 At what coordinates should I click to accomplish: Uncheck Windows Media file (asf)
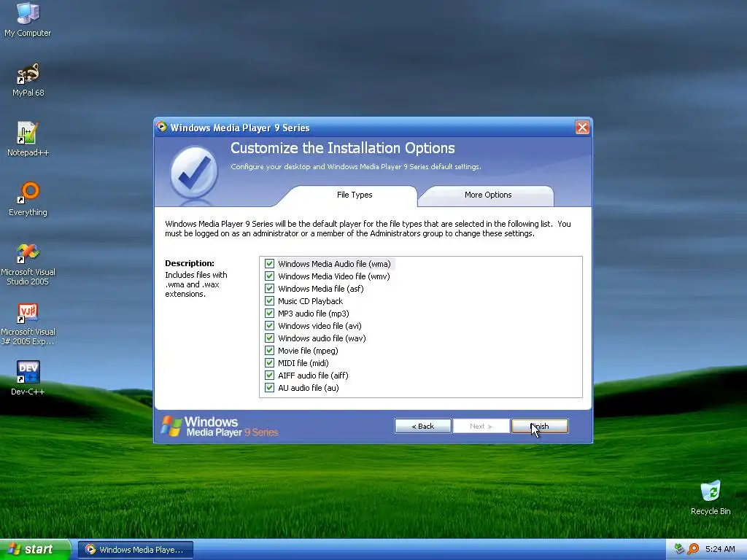[269, 289]
